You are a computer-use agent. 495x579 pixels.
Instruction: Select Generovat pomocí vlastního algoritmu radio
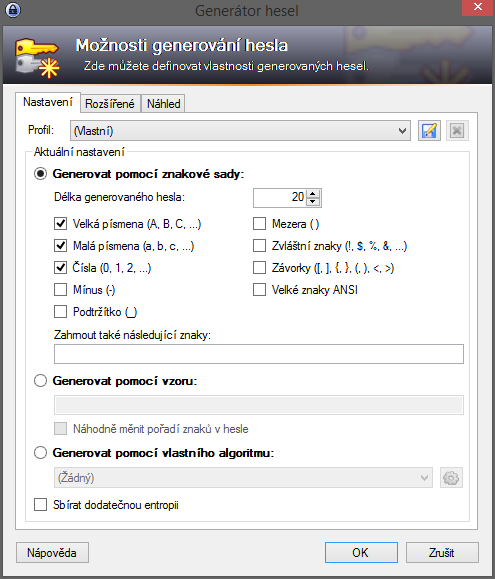(41, 452)
